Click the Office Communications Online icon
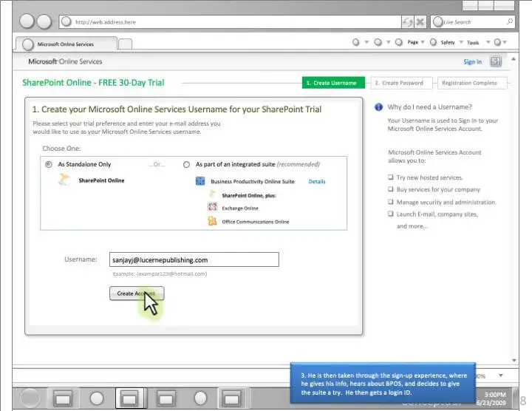This screenshot has width=532, height=411. click(212, 221)
